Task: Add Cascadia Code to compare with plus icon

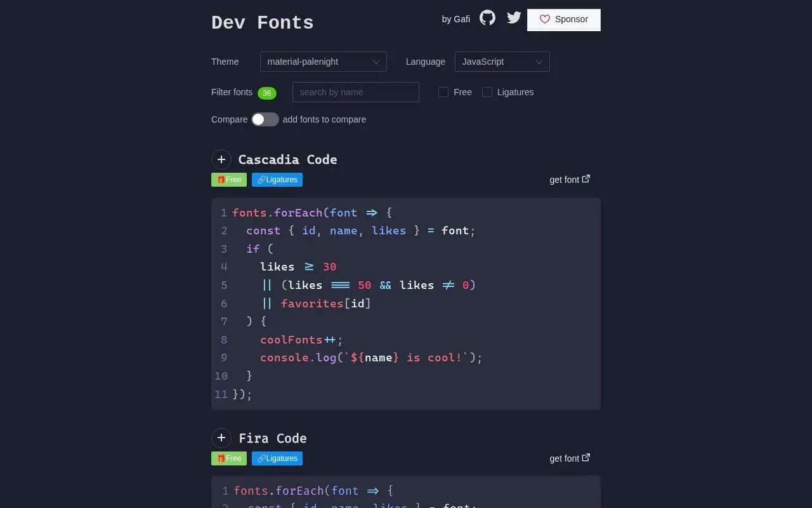Action: [x=221, y=159]
